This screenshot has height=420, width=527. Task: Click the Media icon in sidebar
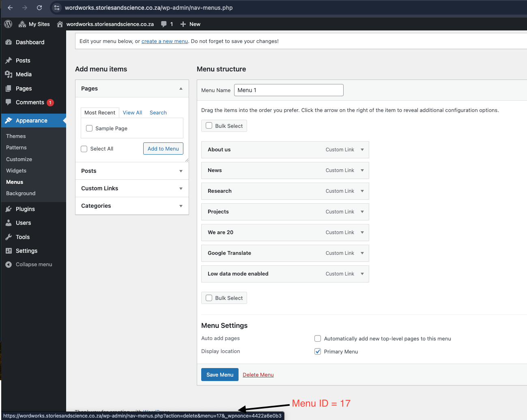coord(9,74)
